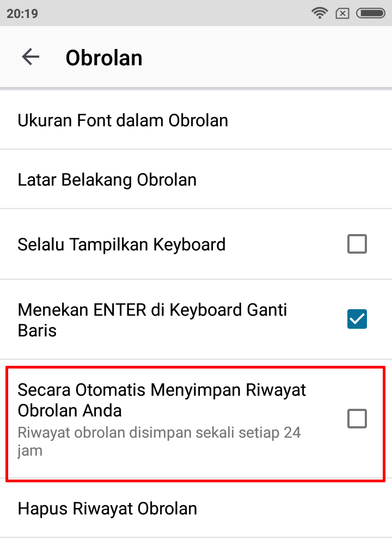Select the Menekan ENTER di Keyboard label
The image size is (392, 540).
152,310
